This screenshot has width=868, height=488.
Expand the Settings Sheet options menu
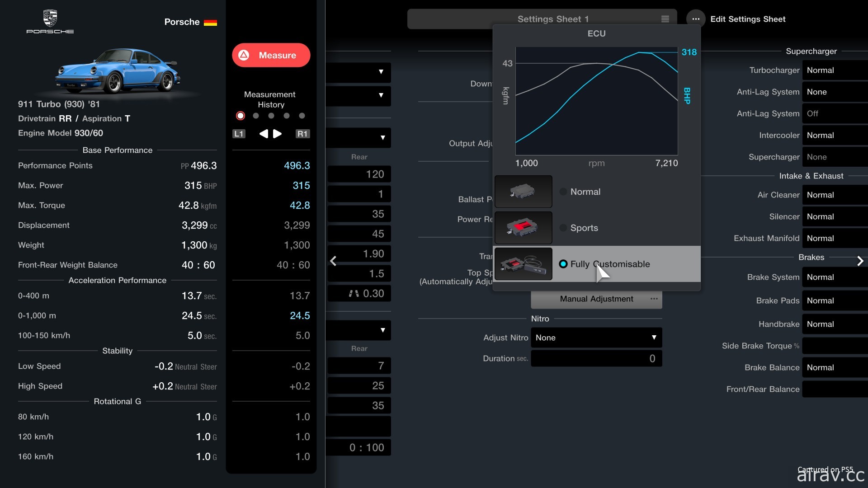point(694,19)
